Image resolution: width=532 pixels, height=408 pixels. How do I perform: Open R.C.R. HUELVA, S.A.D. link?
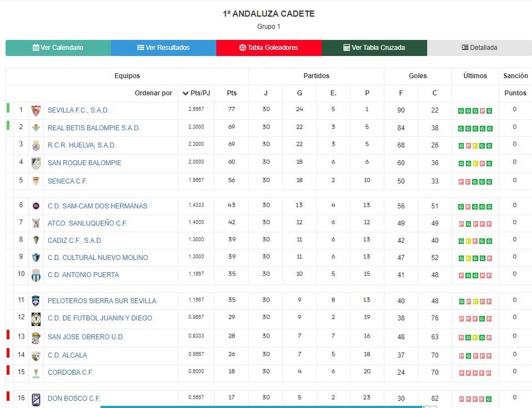pyautogui.click(x=82, y=145)
